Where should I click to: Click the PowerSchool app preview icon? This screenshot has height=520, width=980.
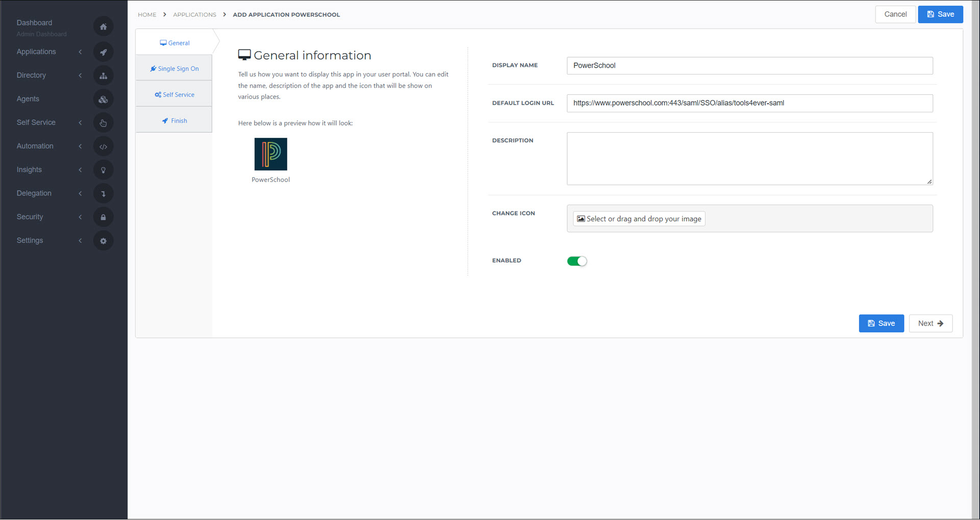(271, 154)
